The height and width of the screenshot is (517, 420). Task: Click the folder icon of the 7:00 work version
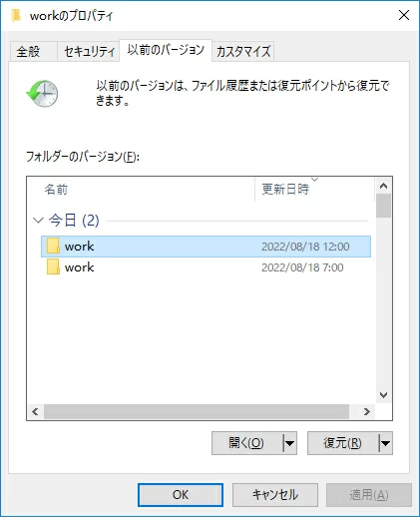(53, 266)
